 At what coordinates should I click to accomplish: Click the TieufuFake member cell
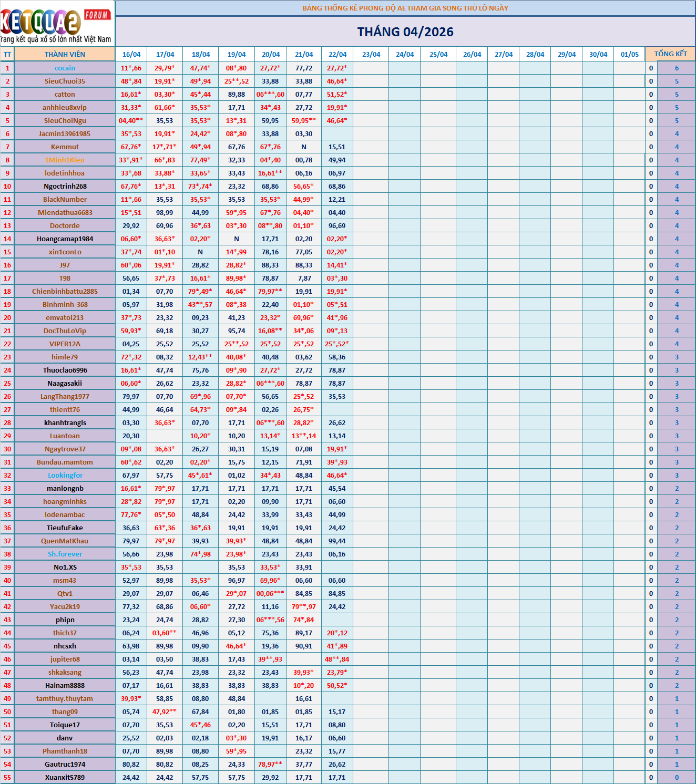coord(65,528)
